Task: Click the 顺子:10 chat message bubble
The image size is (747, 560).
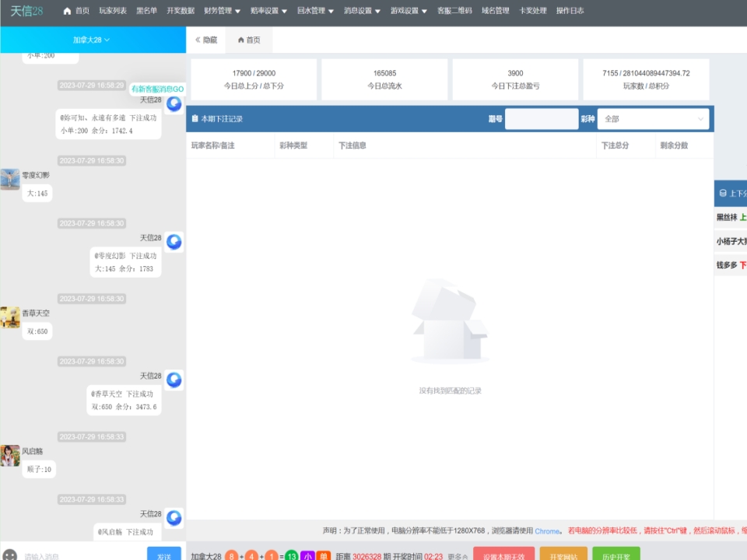Action: (x=39, y=470)
